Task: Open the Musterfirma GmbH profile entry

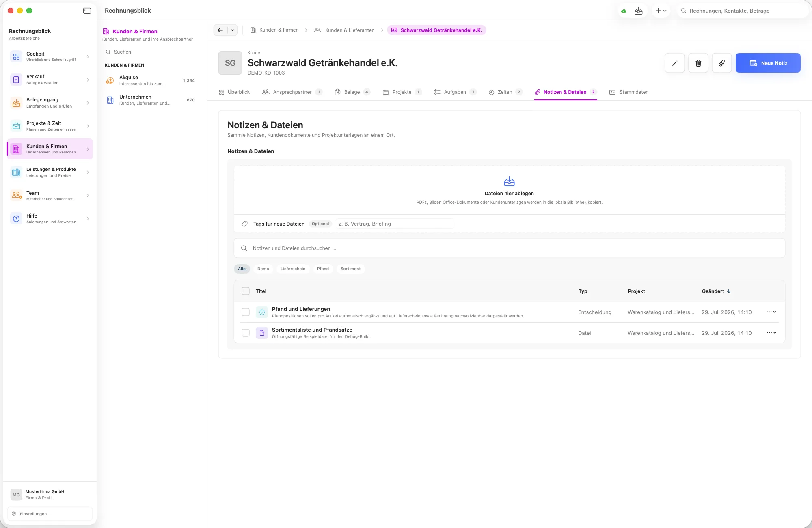Action: (50, 494)
